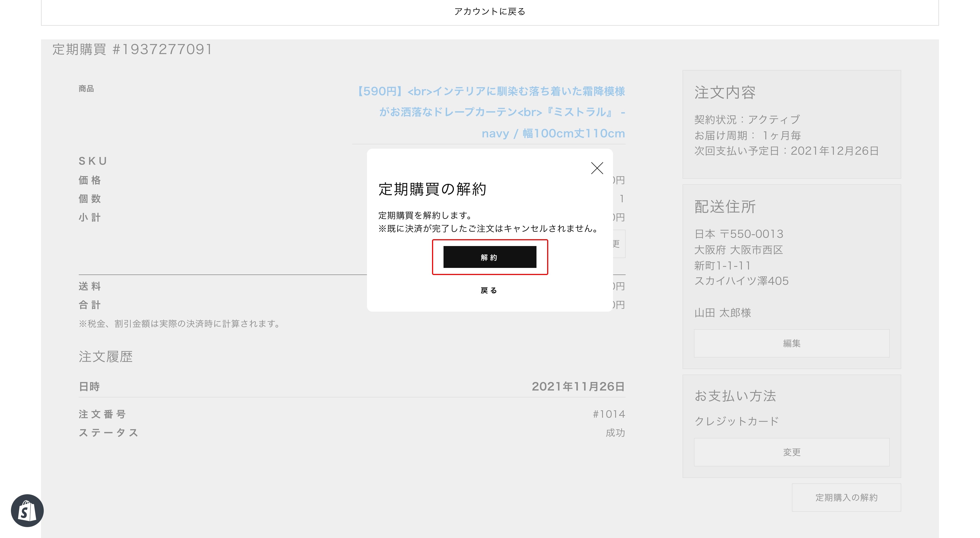980x538 pixels.
Task: Click アカウントに戻る button
Action: (x=490, y=12)
